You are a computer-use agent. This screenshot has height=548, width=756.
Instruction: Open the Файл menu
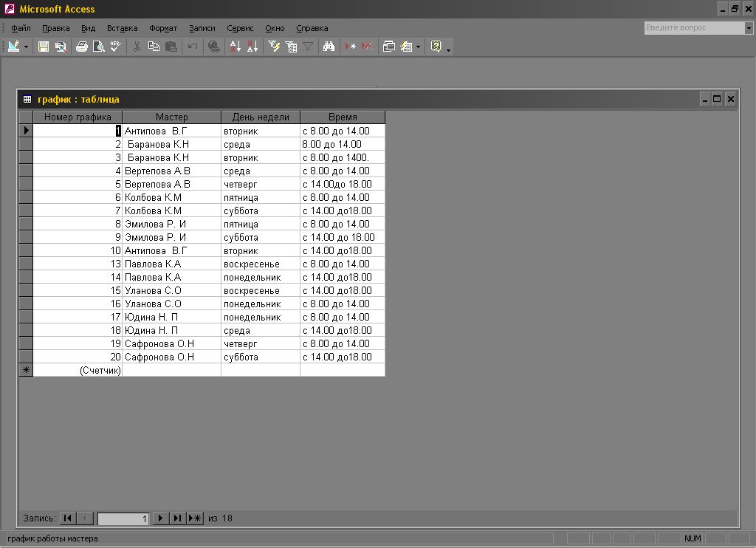pyautogui.click(x=21, y=28)
